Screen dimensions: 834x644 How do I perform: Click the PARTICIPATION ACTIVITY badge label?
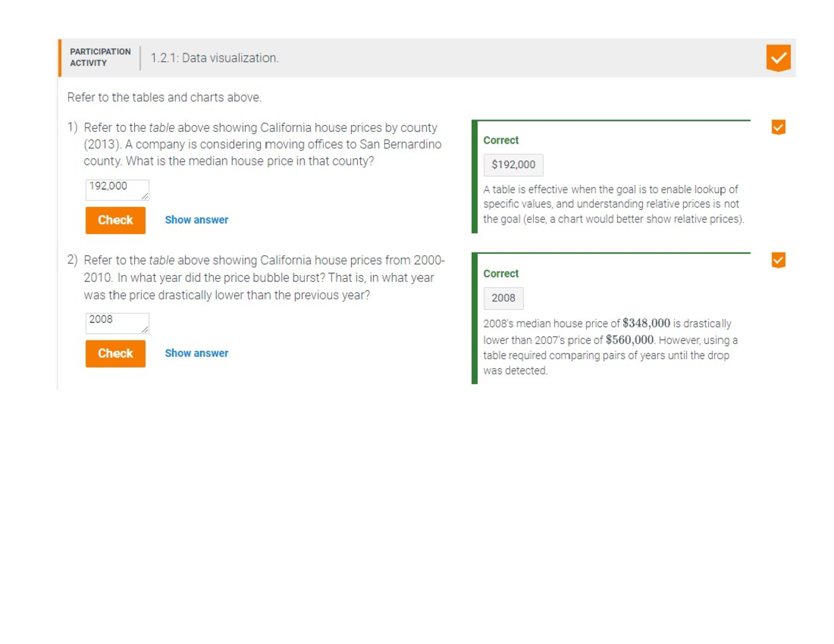99,56
